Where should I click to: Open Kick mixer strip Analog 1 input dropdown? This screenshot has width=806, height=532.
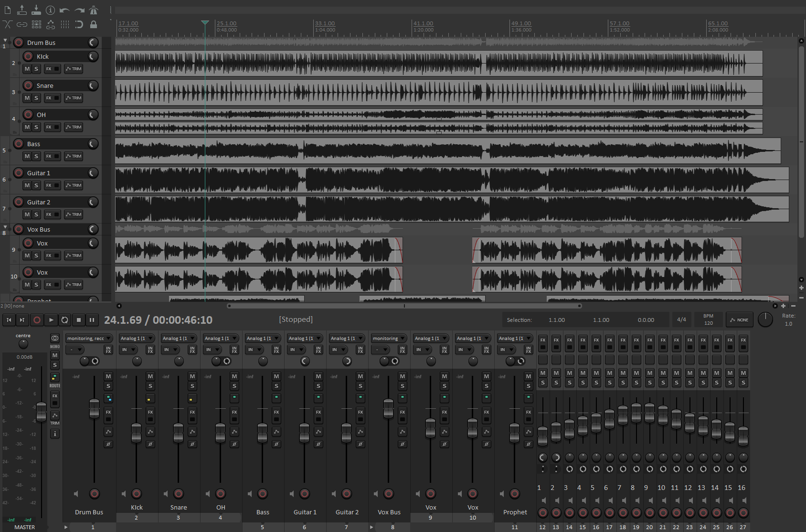(x=136, y=338)
